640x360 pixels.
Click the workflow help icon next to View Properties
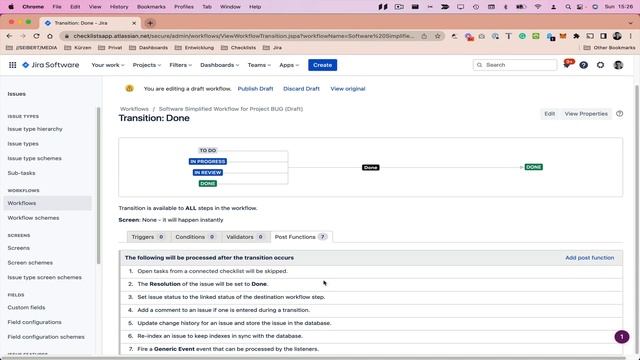point(620,114)
